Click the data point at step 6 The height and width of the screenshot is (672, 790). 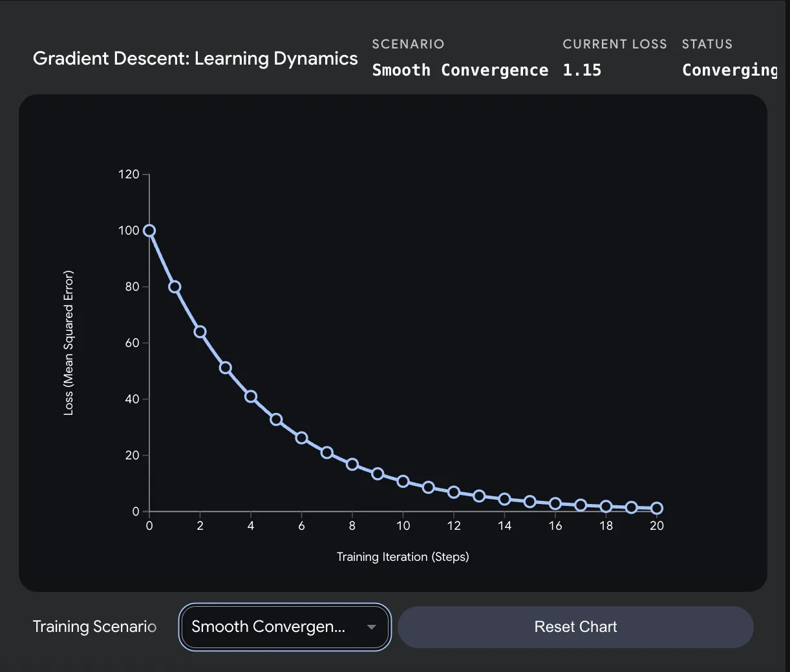click(x=301, y=438)
